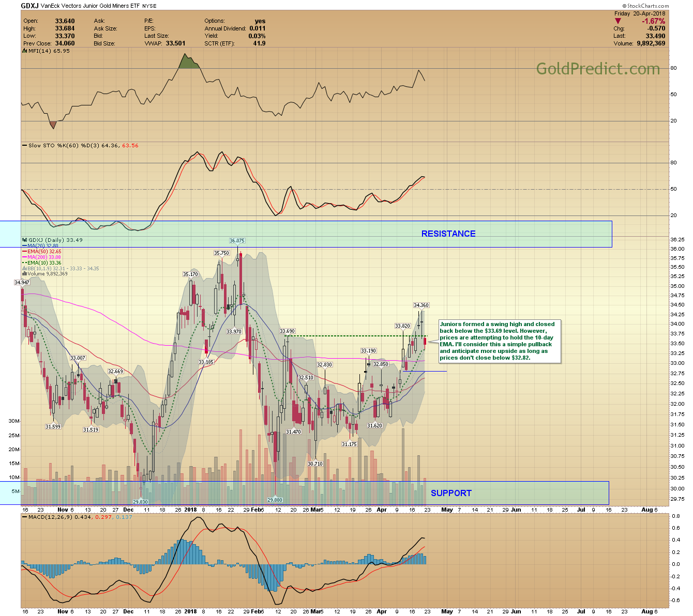Click the 36.075 peak price label
Viewport: 693px width, 616px height.
pos(237,241)
